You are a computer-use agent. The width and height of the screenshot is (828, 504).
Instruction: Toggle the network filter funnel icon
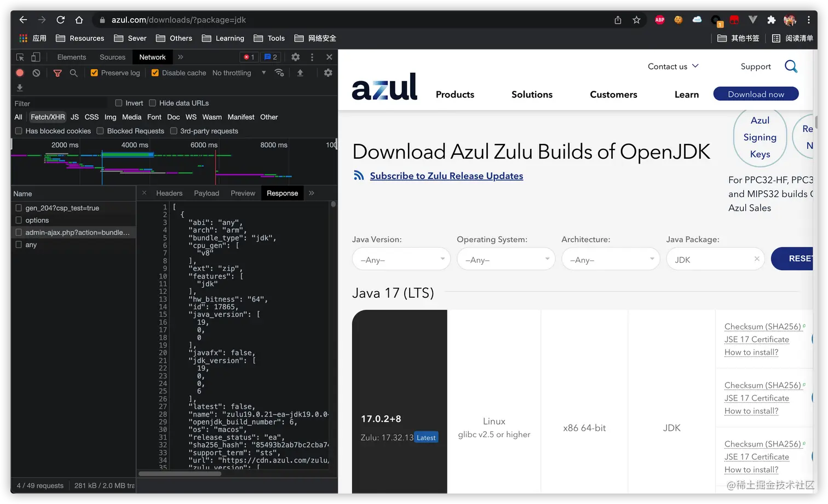pyautogui.click(x=58, y=73)
